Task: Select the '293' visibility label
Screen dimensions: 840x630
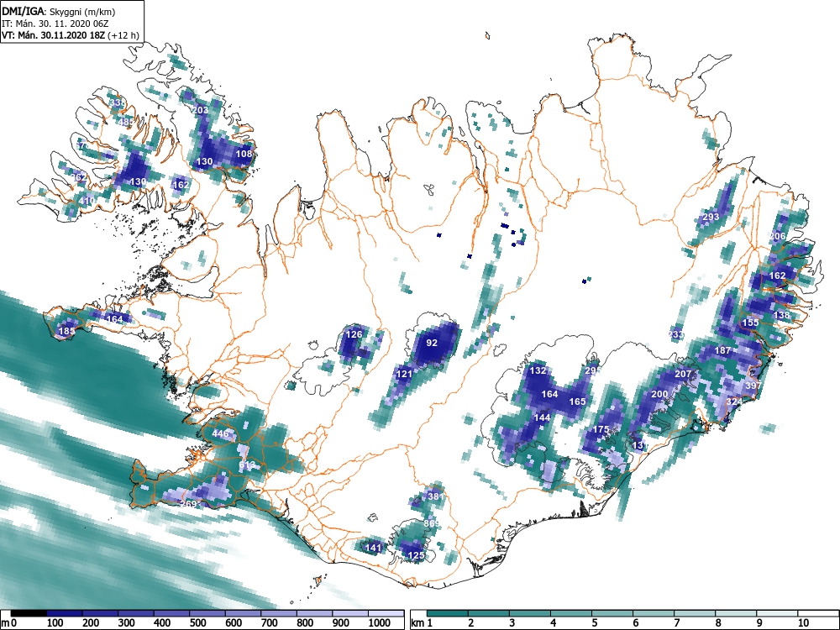Action: (711, 217)
